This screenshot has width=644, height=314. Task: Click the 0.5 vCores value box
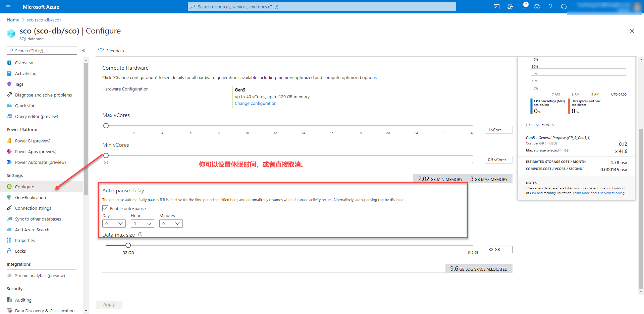pos(499,160)
